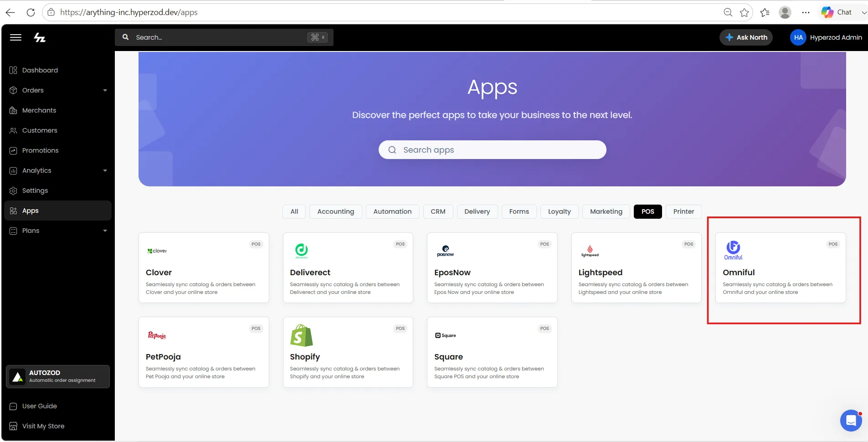868x442 pixels.
Task: Click the Clover app logo
Action: point(157,251)
